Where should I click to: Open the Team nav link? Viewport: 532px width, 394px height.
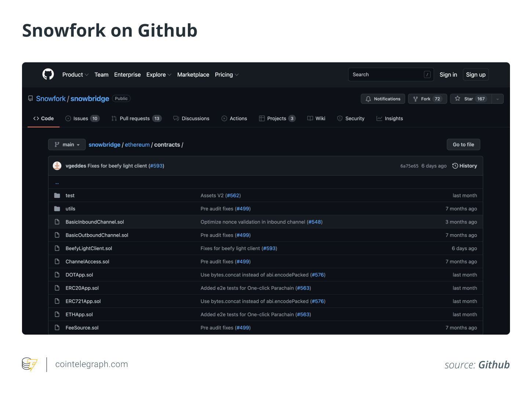[x=101, y=74]
